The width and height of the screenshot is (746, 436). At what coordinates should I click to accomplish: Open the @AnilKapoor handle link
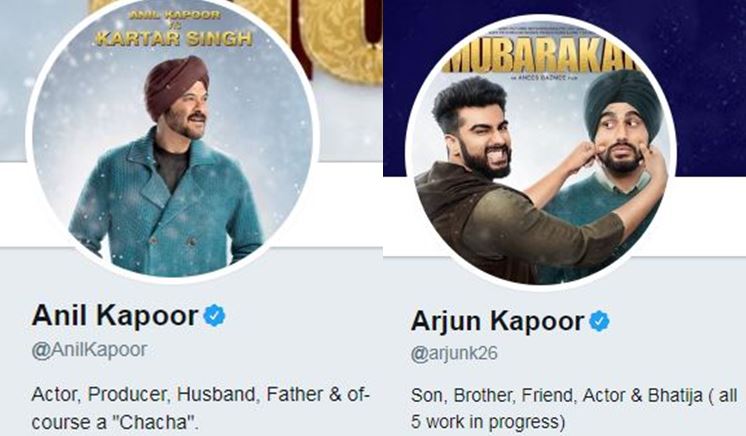pos(89,350)
